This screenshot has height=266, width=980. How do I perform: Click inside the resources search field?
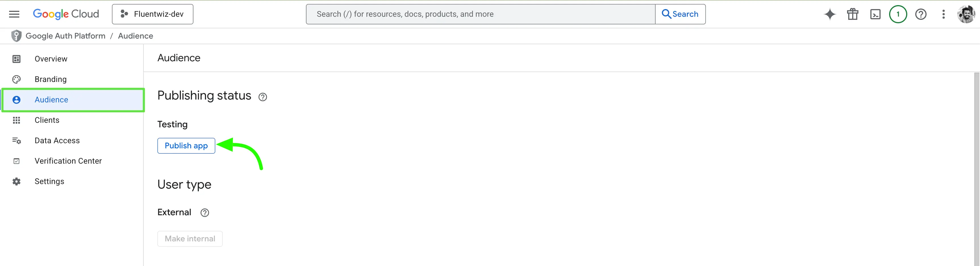click(456, 14)
